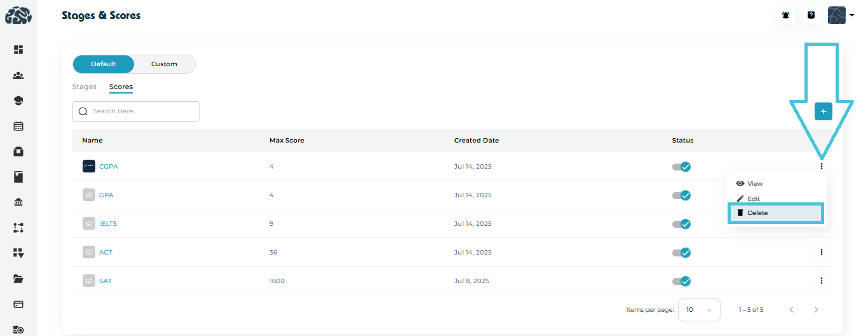Open the GPA score link

coord(106,195)
